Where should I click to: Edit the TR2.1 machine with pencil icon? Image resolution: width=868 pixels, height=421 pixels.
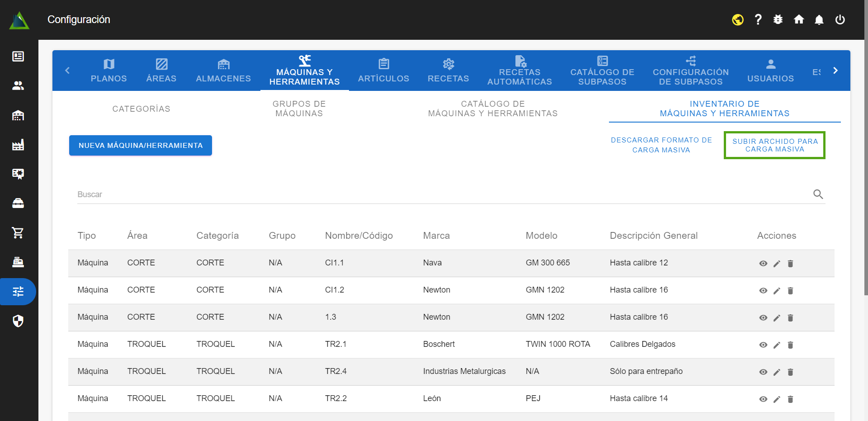click(777, 345)
